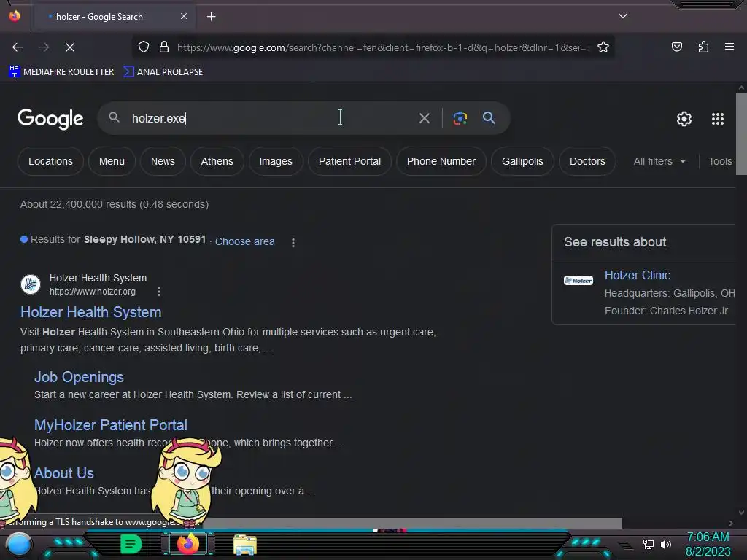The height and width of the screenshot is (560, 747).
Task: Open File Explorer from the taskbar
Action: tap(245, 545)
